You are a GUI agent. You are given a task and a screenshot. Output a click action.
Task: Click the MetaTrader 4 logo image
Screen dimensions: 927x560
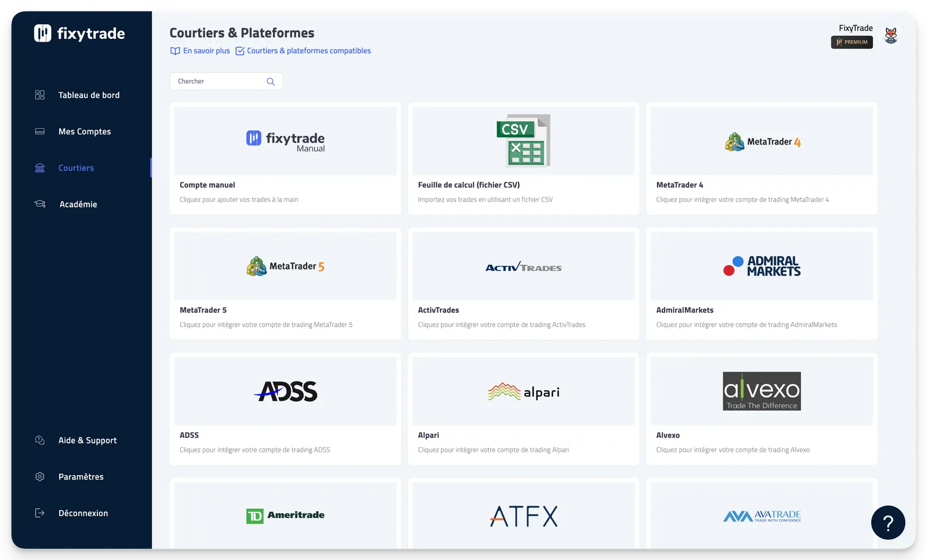(x=762, y=142)
